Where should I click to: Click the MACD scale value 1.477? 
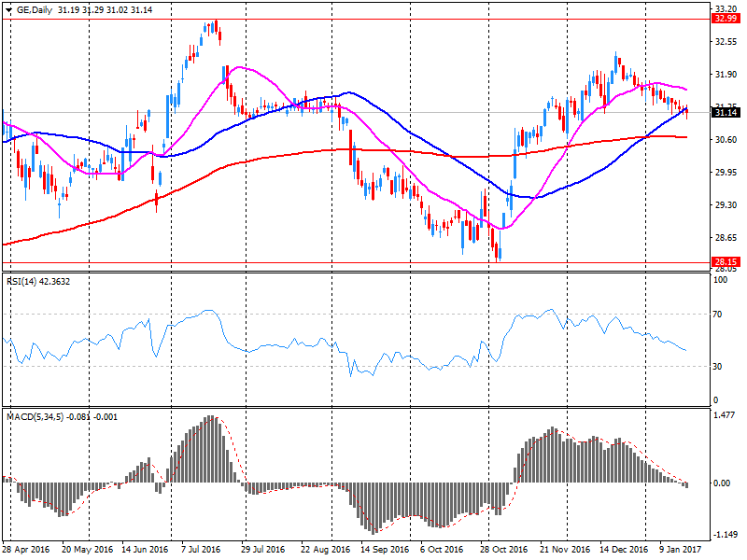click(725, 415)
